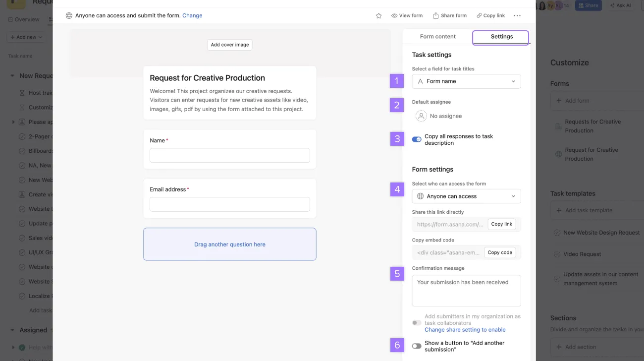Select the Settings tab
Viewport: 644px width, 361px height.
pos(501,37)
